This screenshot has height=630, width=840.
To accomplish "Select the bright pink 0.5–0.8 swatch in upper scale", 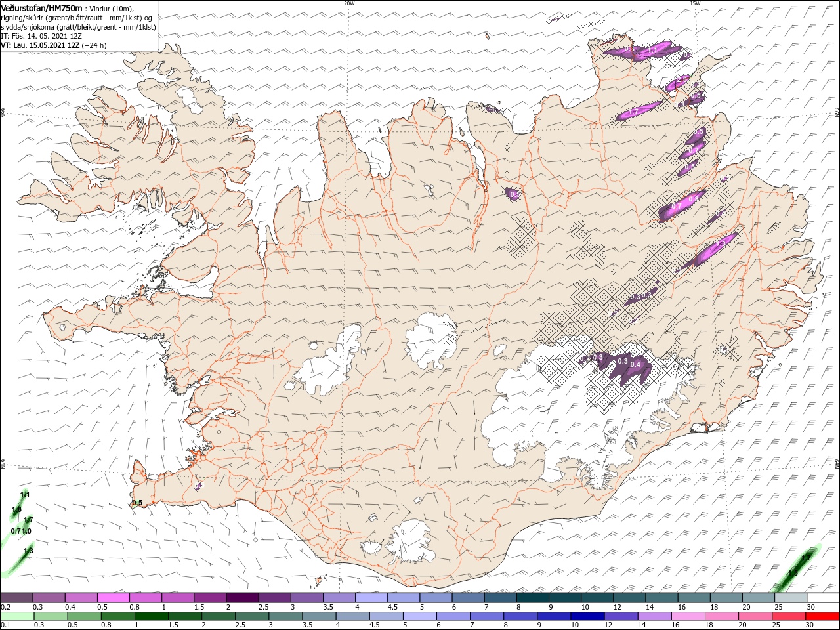I will click(x=114, y=598).
